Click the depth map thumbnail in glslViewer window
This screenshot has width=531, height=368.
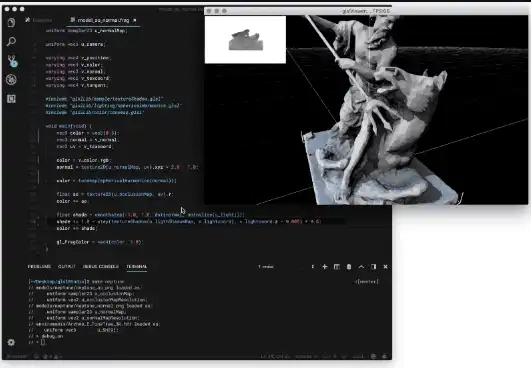(245, 40)
